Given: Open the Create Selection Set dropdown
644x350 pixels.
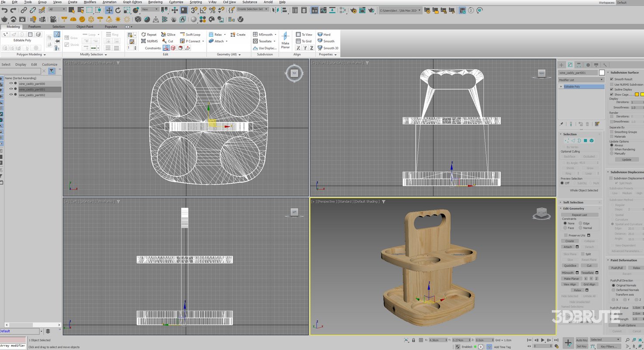Looking at the screenshot, I should pyautogui.click(x=252, y=9).
